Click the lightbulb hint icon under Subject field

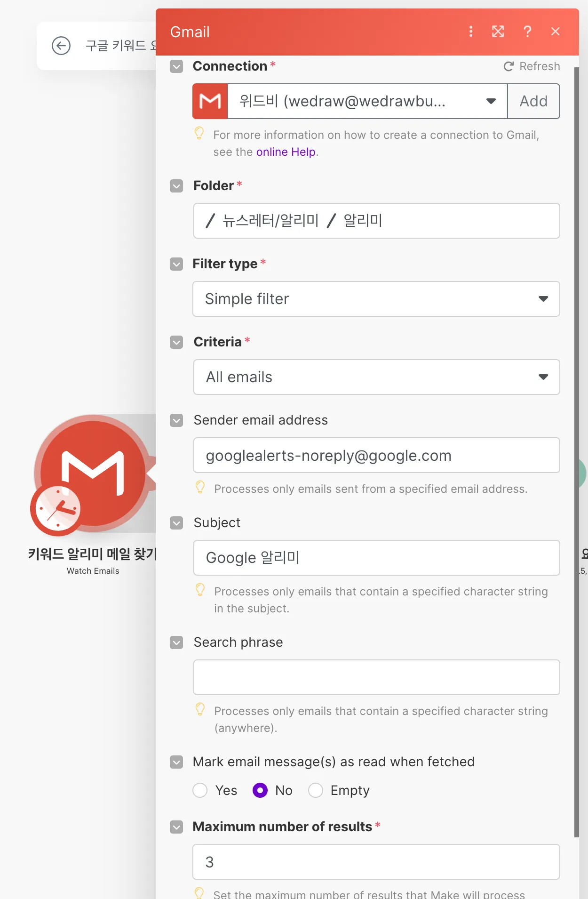[x=200, y=590]
